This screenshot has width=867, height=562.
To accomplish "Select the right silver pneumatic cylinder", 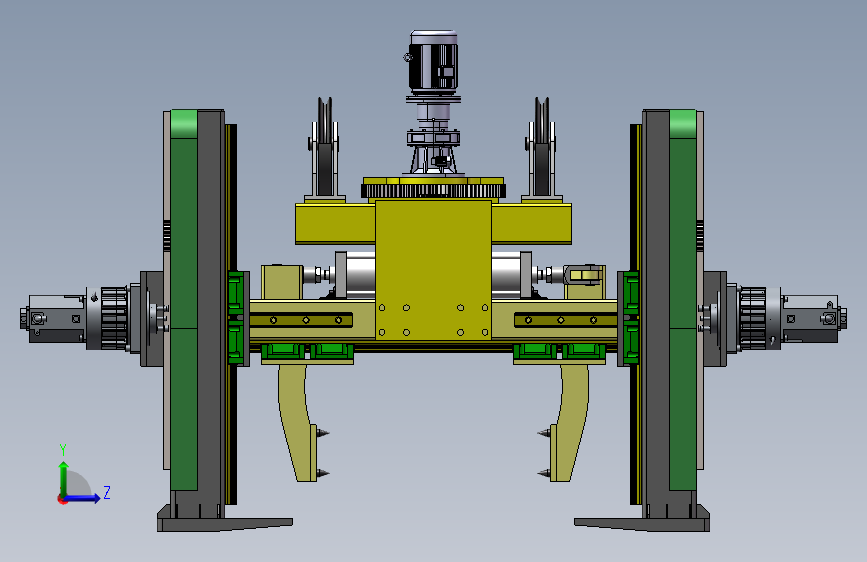I will click(511, 274).
